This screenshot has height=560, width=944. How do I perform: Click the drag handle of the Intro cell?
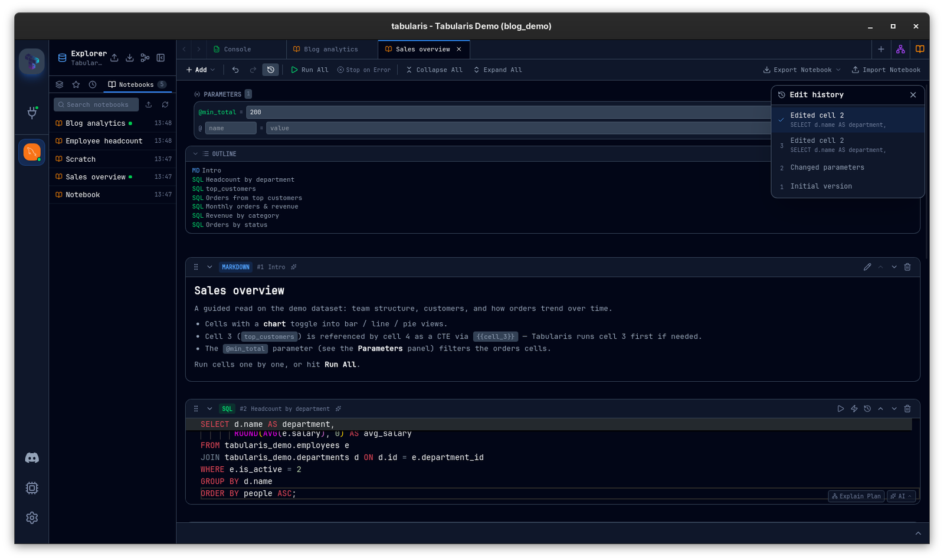coord(196,267)
